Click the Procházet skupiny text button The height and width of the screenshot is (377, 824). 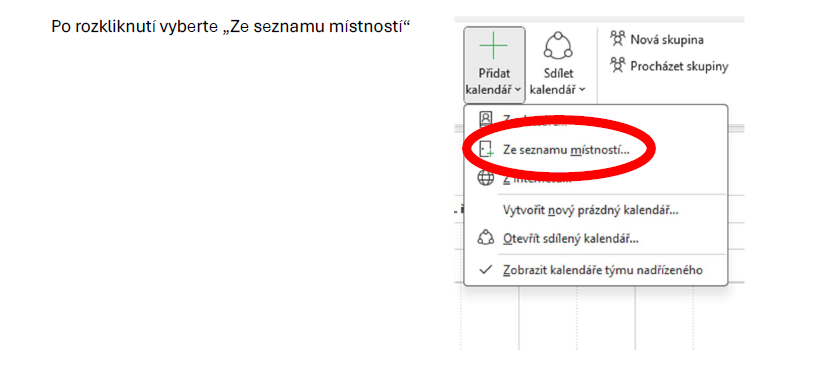[679, 67]
